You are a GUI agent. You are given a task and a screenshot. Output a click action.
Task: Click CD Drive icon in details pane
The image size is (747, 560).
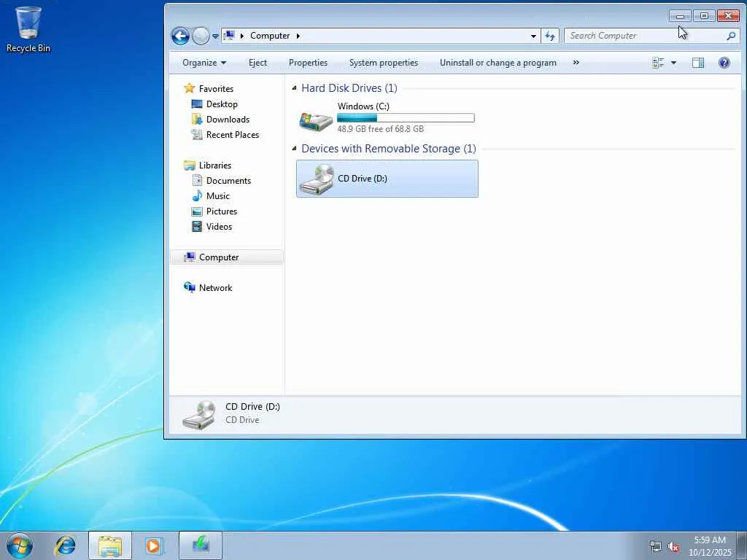(199, 415)
